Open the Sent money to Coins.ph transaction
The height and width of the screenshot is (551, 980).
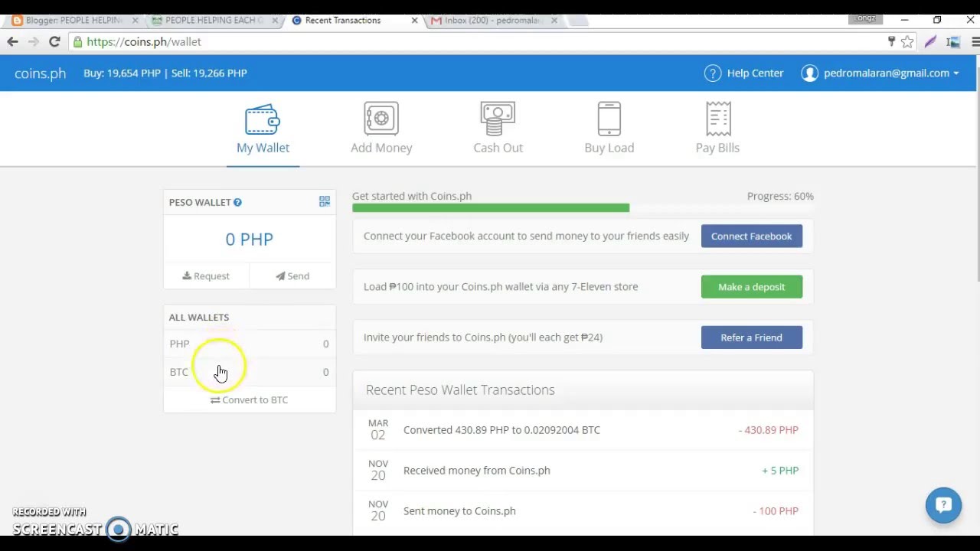click(x=583, y=511)
